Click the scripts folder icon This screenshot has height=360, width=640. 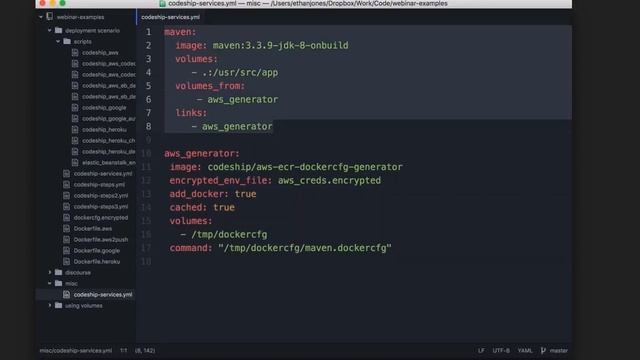click(67, 41)
